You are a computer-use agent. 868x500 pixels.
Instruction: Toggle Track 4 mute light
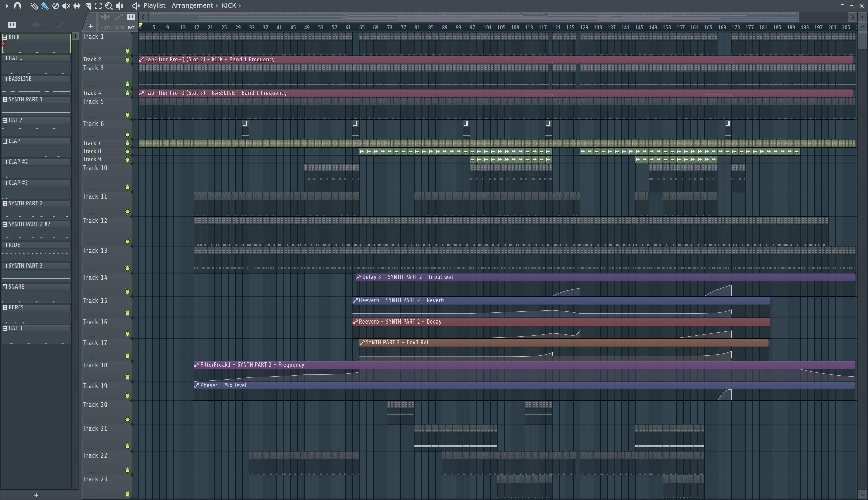(x=128, y=93)
